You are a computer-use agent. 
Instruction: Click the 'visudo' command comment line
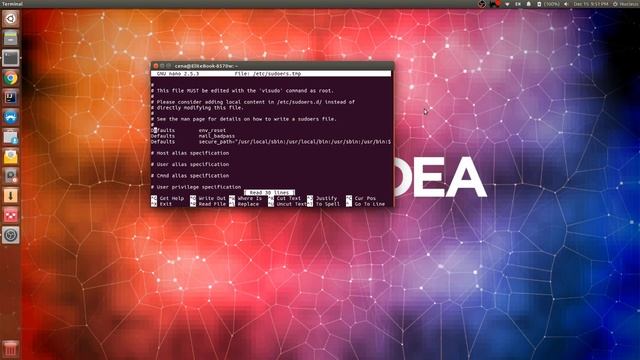(x=242, y=91)
